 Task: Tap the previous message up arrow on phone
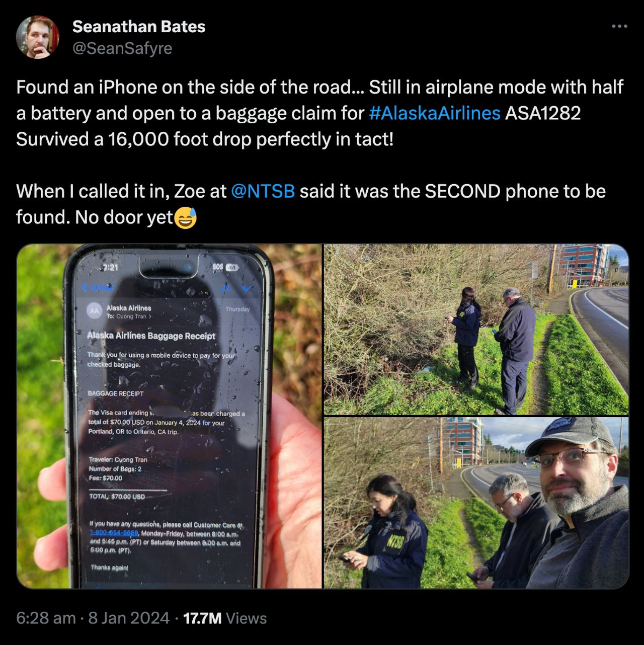(226, 287)
